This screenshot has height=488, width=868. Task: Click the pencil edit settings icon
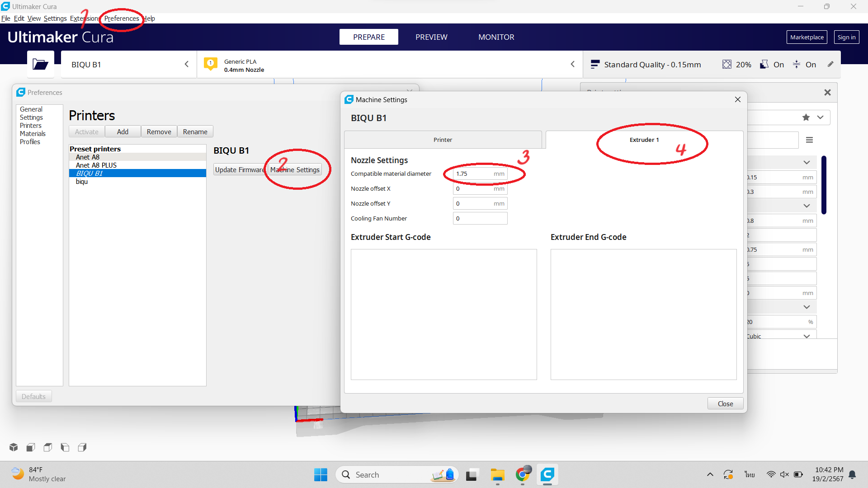tap(830, 64)
